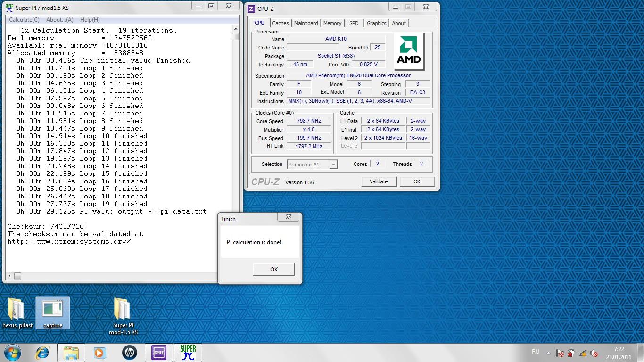Click the RU language indicator
The height and width of the screenshot is (362, 644).
tap(536, 352)
